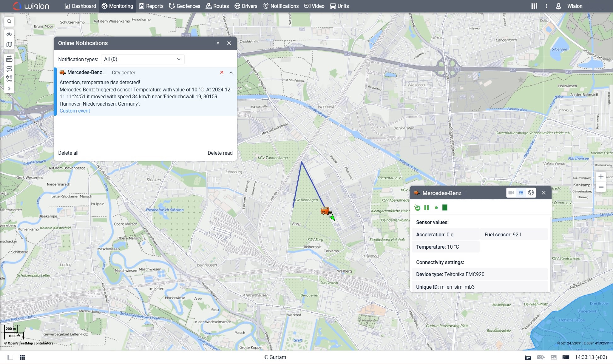
Task: Delete read notifications button
Action: [220, 153]
